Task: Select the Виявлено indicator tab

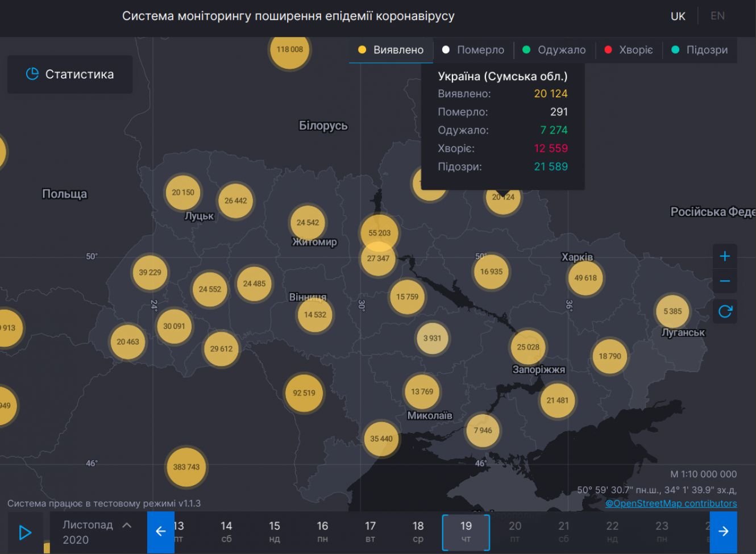Action: click(391, 50)
